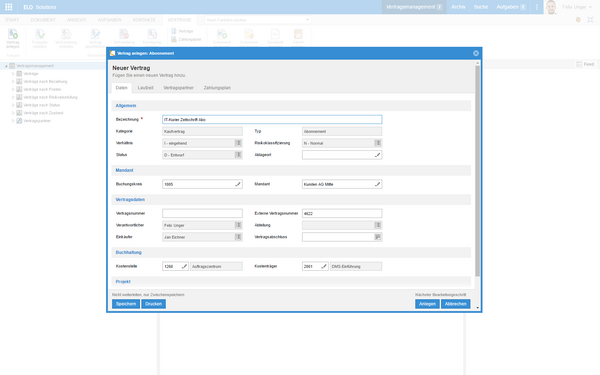Click the Speichern button
600x375 pixels.
[126, 304]
